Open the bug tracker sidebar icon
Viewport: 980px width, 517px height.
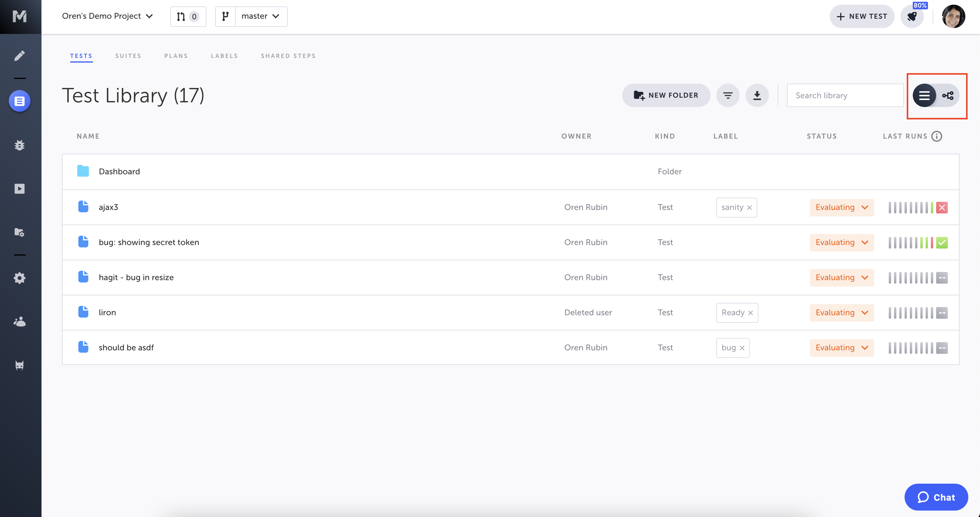(19, 145)
